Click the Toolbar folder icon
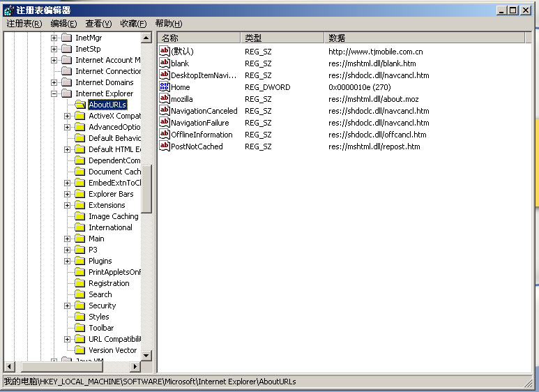The image size is (539, 392). coord(79,328)
